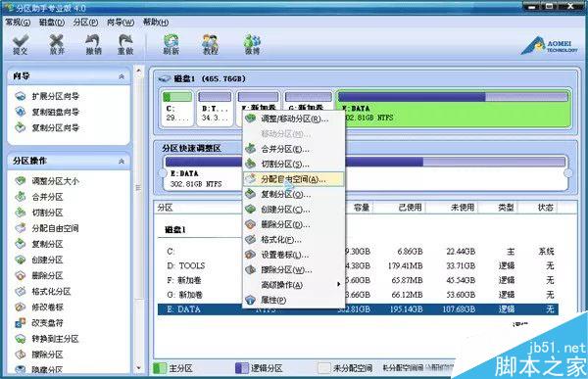Expand the 高级操作 submenu in the context menu
Viewport: 588px width, 379px height.
click(293, 285)
